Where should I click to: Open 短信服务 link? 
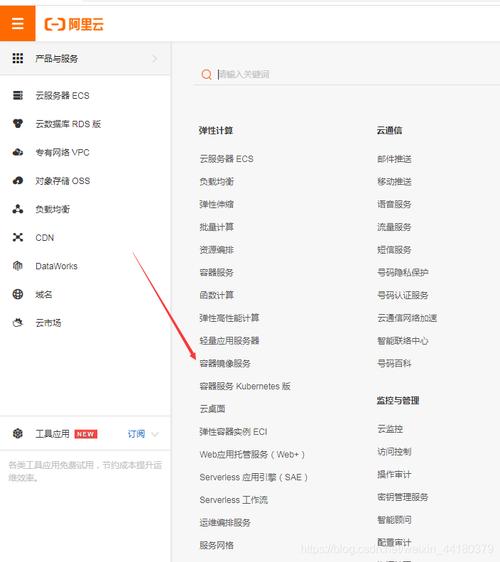(x=394, y=249)
